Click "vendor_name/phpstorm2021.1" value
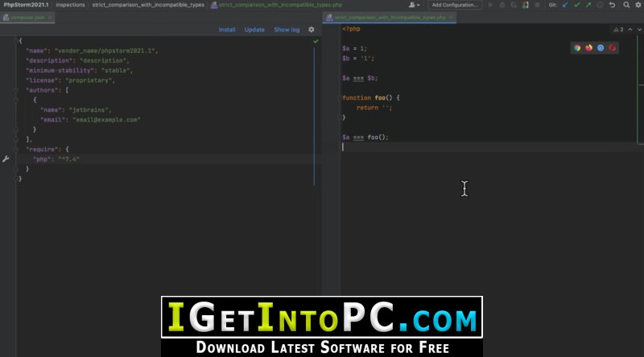Viewport: 644px width, 357px height. [x=105, y=51]
